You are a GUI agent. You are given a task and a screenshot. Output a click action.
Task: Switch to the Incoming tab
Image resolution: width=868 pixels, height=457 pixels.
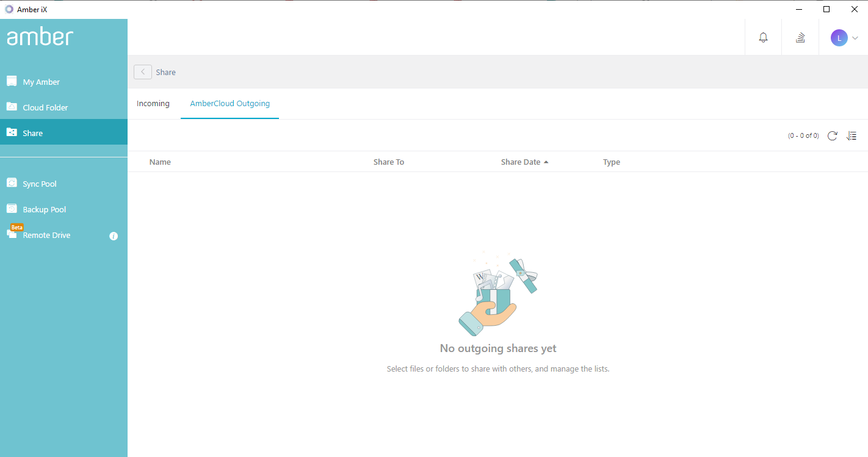(153, 104)
